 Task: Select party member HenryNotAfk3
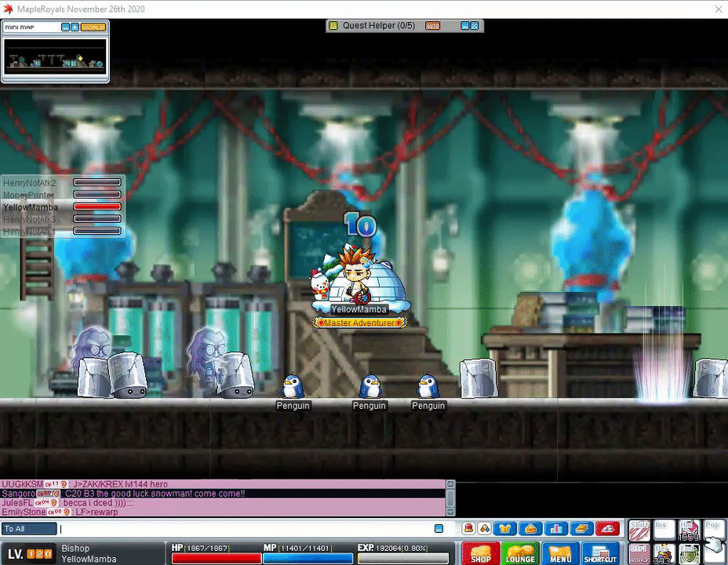(x=29, y=219)
